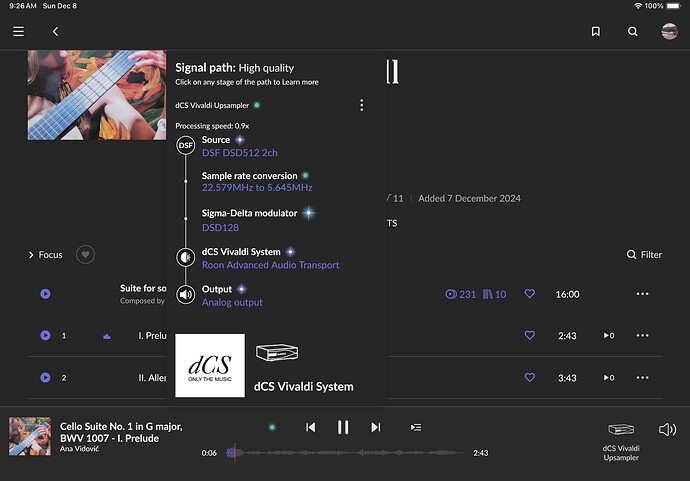This screenshot has height=481, width=690.
Task: Click DSF DSD512 2ch source details
Action: point(240,153)
